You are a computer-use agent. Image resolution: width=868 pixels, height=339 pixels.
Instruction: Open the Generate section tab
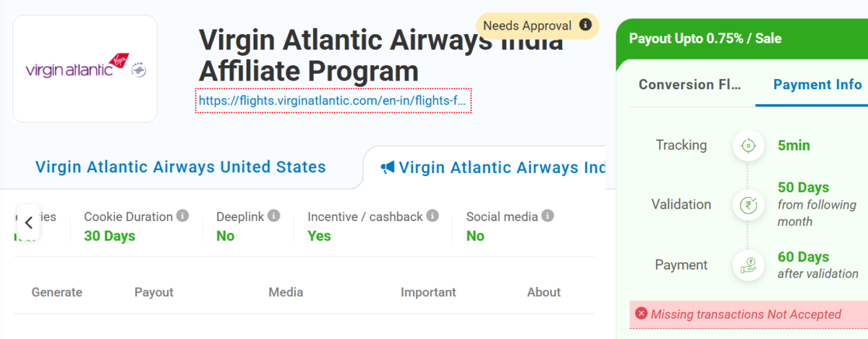point(57,293)
